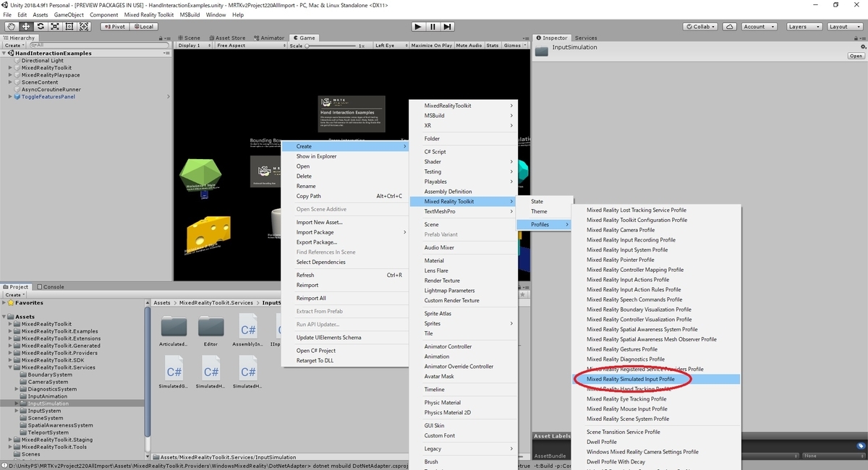This screenshot has height=470, width=868.
Task: Select the Hand (pan) tool
Action: (x=11, y=26)
